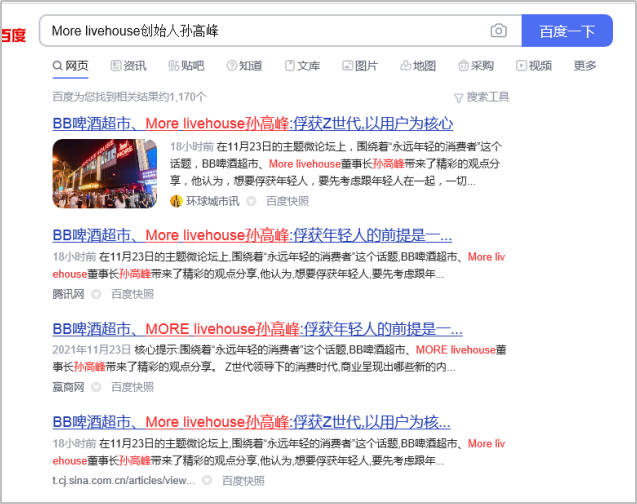The width and height of the screenshot is (637, 504).
Task: Switch to 图片 image results
Action: [x=359, y=66]
